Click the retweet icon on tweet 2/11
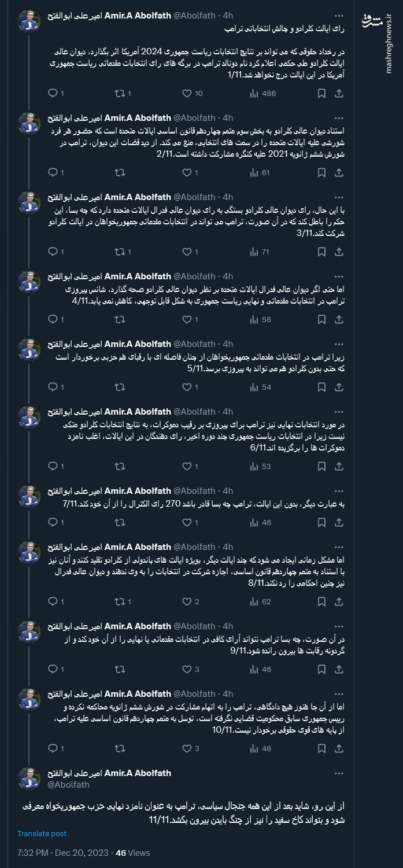 [120, 172]
